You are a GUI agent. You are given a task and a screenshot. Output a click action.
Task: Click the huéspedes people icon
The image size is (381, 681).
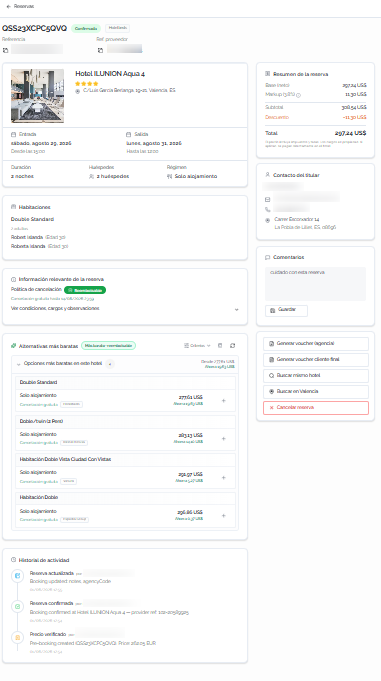point(91,176)
